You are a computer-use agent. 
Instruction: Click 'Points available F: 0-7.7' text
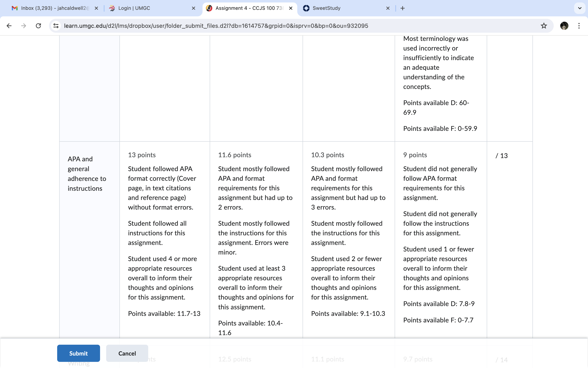[x=438, y=320]
